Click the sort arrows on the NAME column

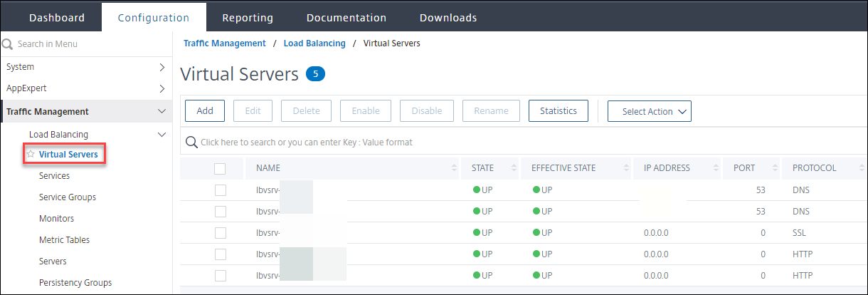point(455,168)
